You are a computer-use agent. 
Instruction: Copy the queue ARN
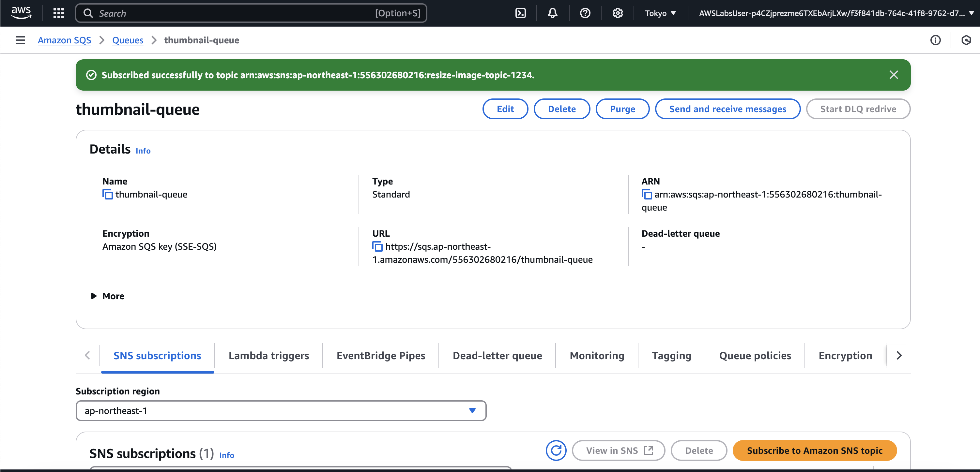[647, 195]
